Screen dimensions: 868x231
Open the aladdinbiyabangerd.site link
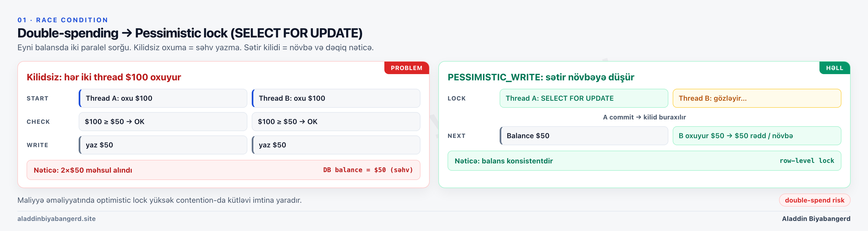pos(57,219)
